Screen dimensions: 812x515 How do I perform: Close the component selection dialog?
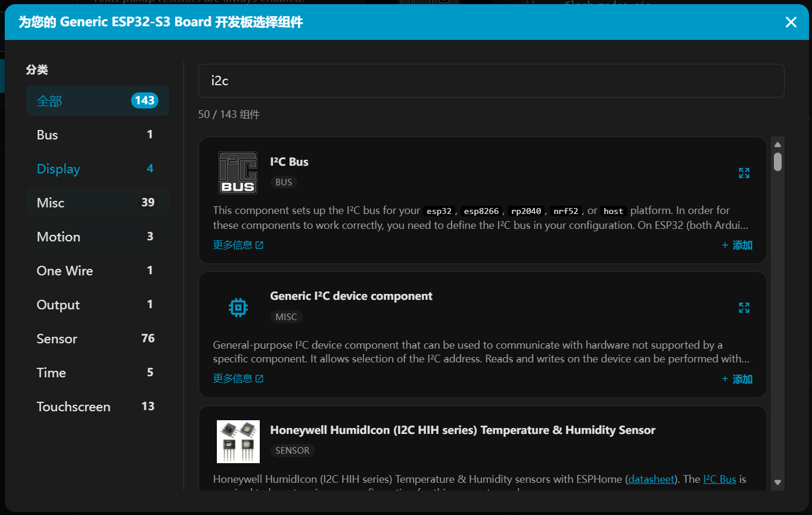pyautogui.click(x=791, y=22)
